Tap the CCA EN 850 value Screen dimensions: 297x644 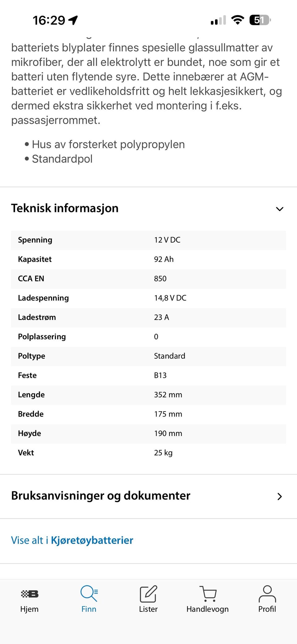point(160,279)
